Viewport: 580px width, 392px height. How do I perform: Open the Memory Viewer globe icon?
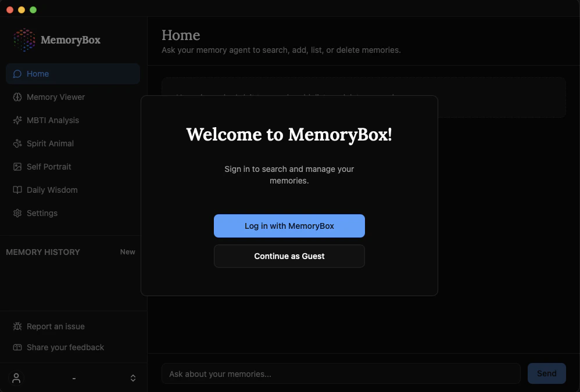(x=18, y=97)
